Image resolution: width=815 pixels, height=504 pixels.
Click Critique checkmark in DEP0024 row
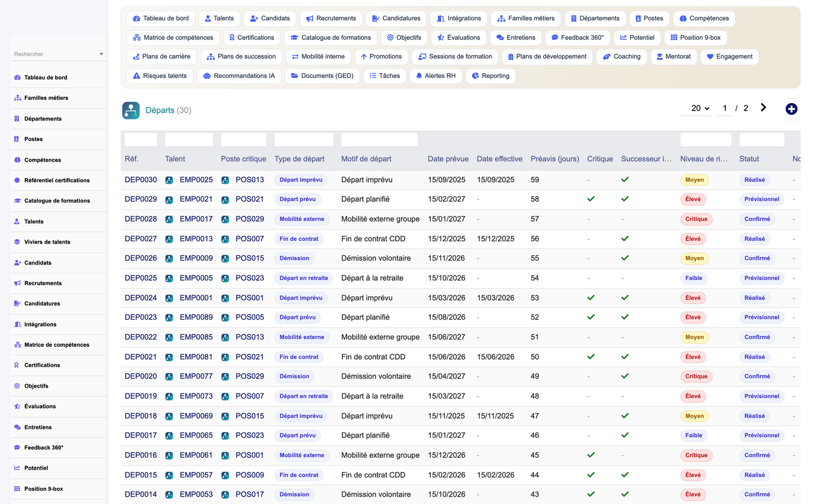591,298
